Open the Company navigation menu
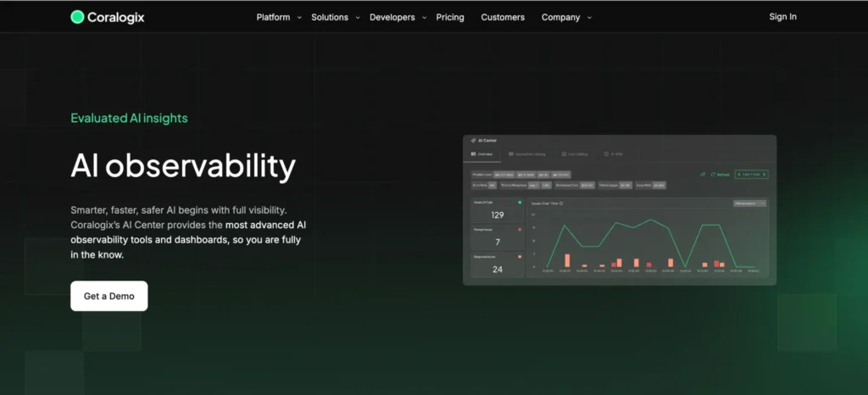 [561, 17]
